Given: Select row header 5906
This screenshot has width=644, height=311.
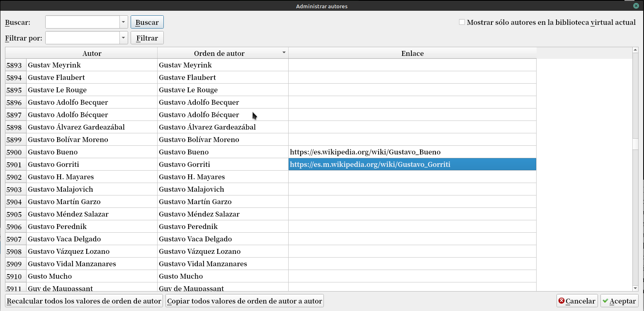Looking at the screenshot, I should point(16,227).
